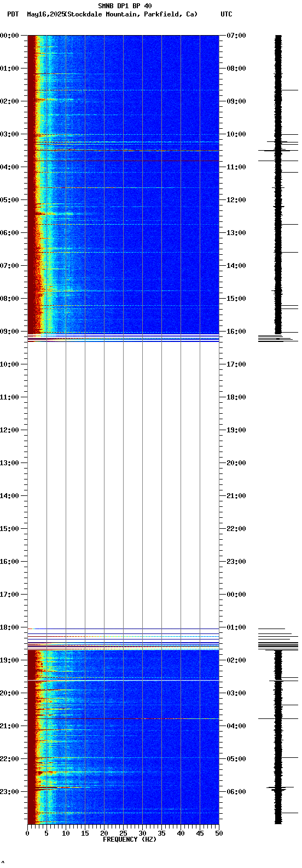Image resolution: width=302 pixels, height=868 pixels.
Task: Click the PDT axis label '11:00'
Action: (x=10, y=397)
